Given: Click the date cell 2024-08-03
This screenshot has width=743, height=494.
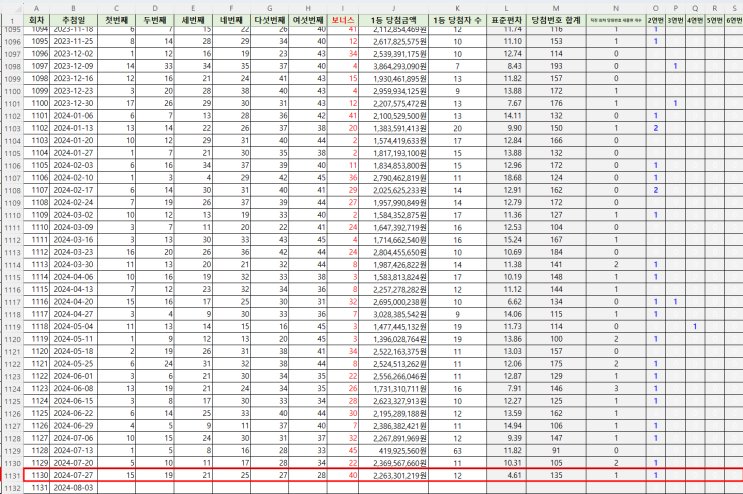Looking at the screenshot, I should pyautogui.click(x=73, y=488).
